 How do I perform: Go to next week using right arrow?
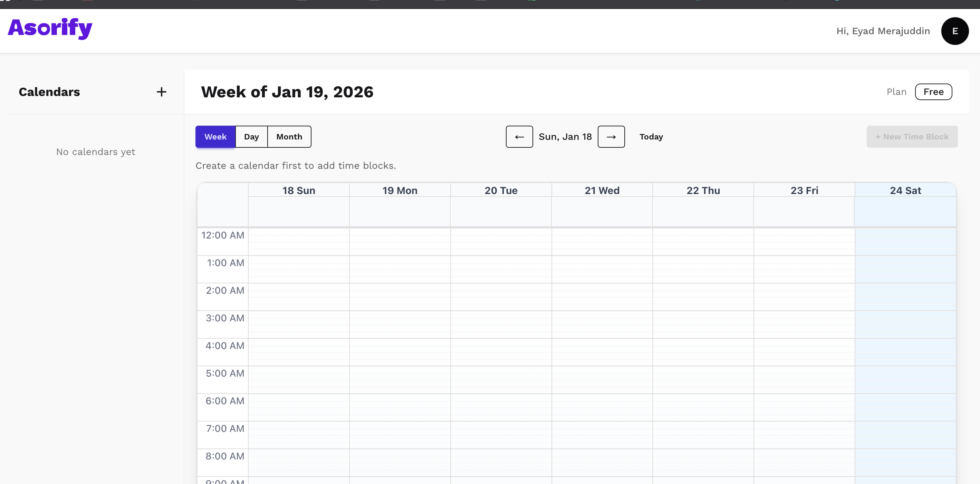click(x=611, y=136)
